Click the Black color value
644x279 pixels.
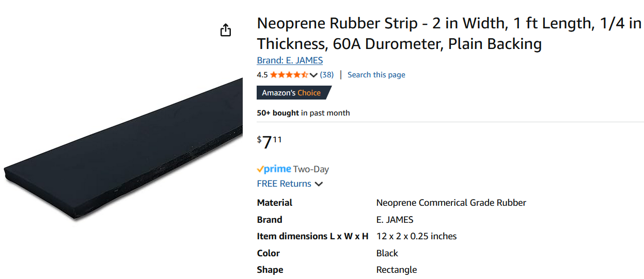click(x=387, y=253)
